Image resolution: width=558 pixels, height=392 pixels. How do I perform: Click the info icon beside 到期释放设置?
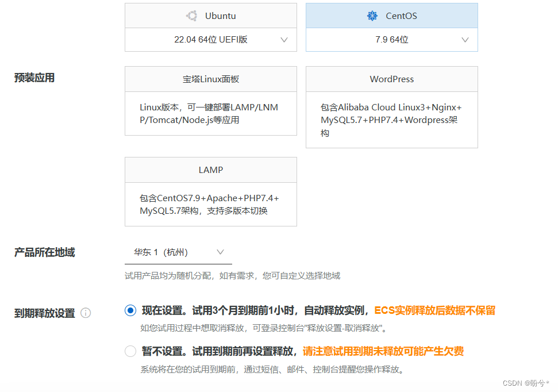point(86,313)
